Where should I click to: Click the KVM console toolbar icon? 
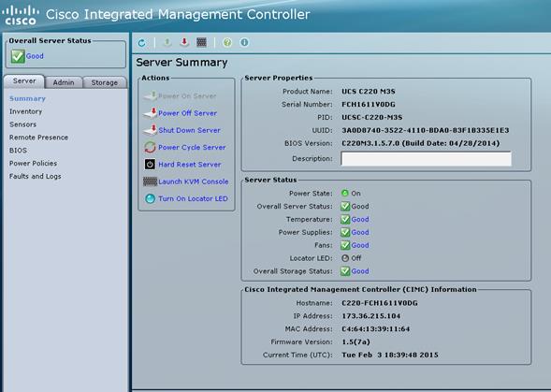point(201,43)
